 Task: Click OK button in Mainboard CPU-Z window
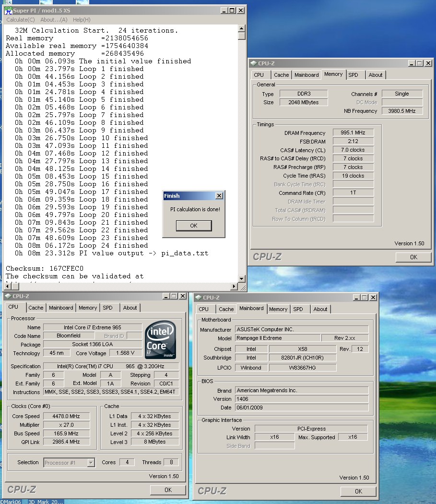click(358, 492)
